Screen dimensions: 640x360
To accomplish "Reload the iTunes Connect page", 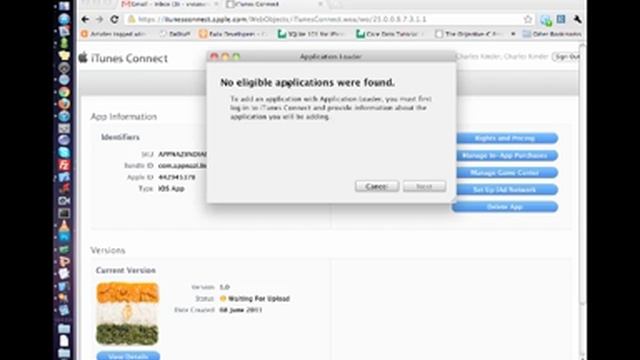I will pyautogui.click(x=115, y=19).
